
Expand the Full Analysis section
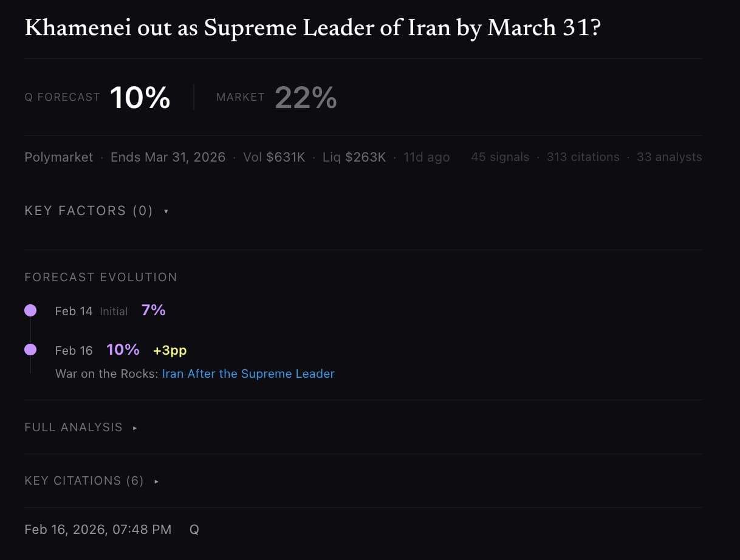(135, 428)
